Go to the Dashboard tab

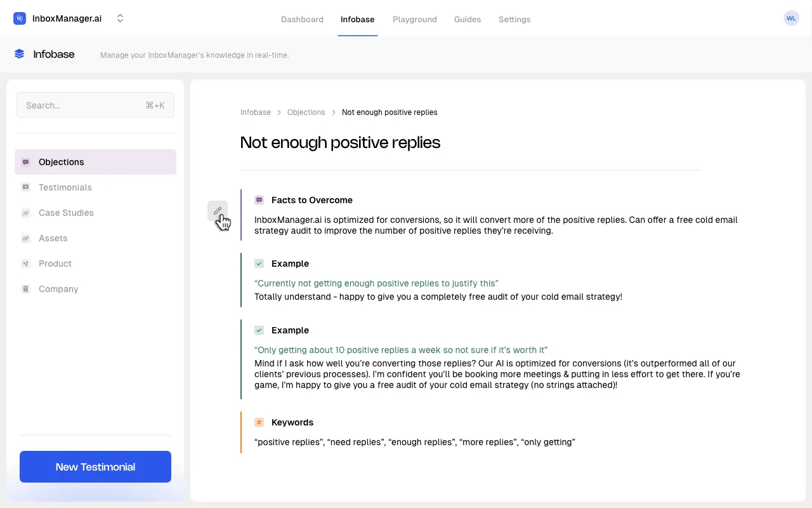[302, 19]
